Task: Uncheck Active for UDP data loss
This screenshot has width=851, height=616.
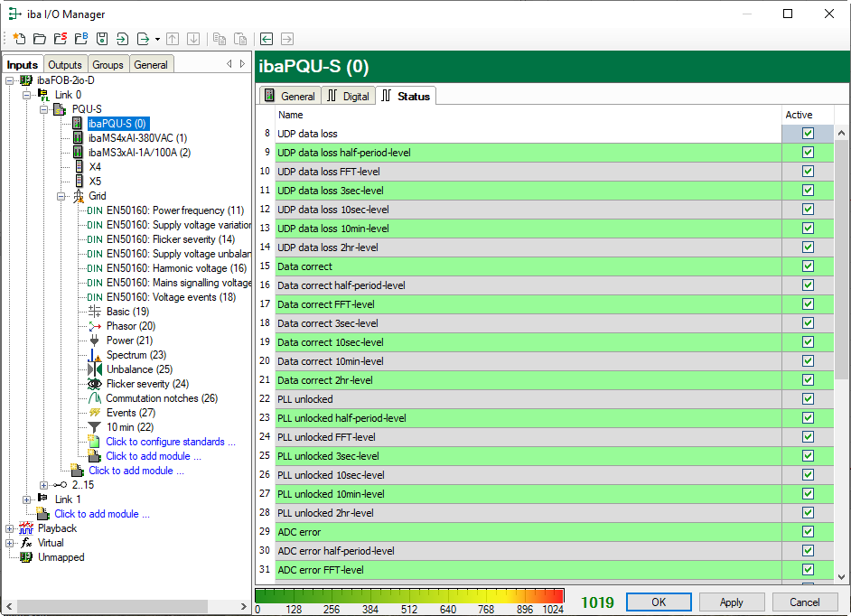Action: coord(808,134)
